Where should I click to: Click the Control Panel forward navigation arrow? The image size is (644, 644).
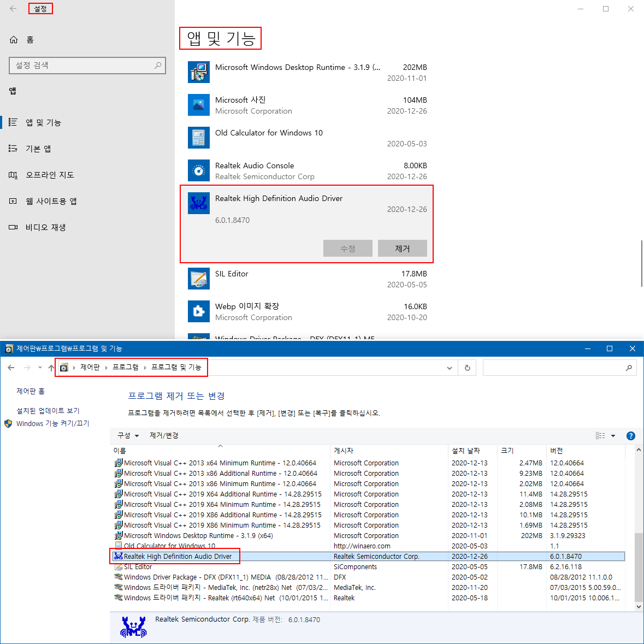coord(27,368)
